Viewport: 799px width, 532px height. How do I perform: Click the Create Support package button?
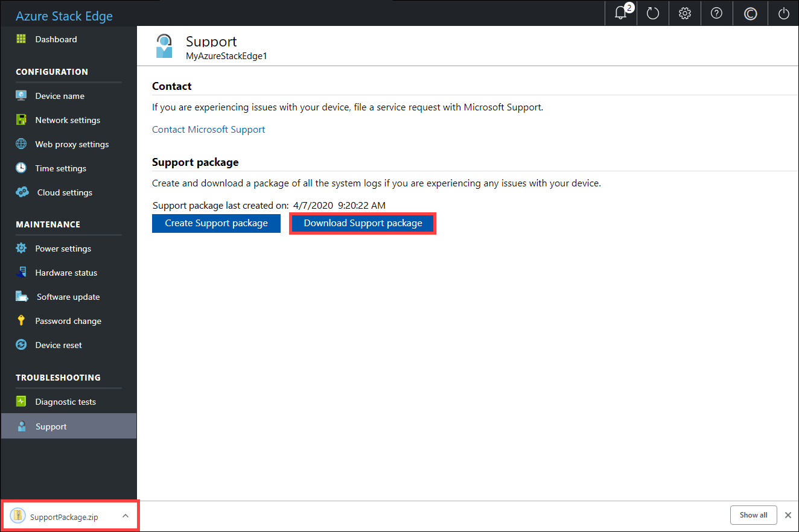[216, 223]
